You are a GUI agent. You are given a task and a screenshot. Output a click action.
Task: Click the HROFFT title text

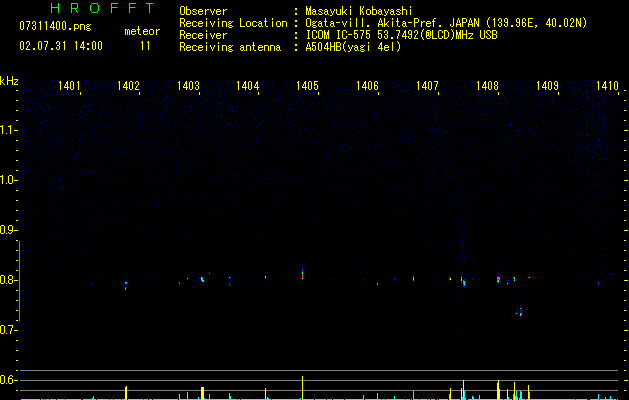(x=102, y=8)
